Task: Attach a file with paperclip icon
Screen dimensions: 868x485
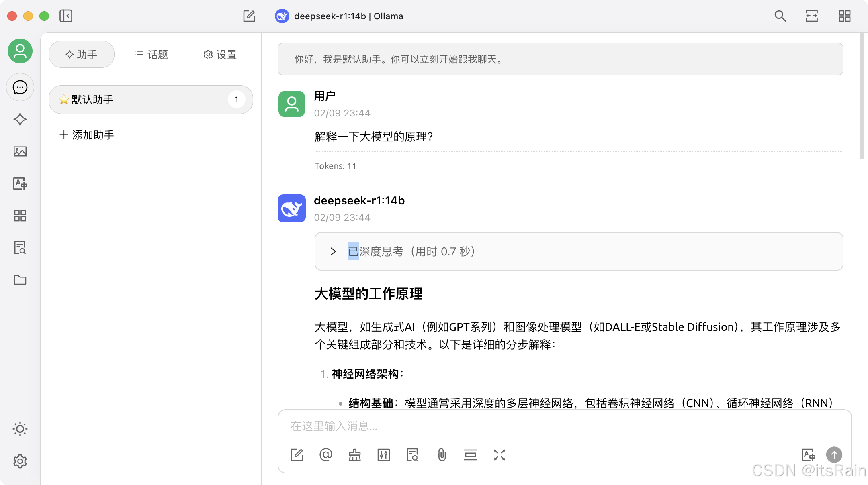Action: coord(442,455)
